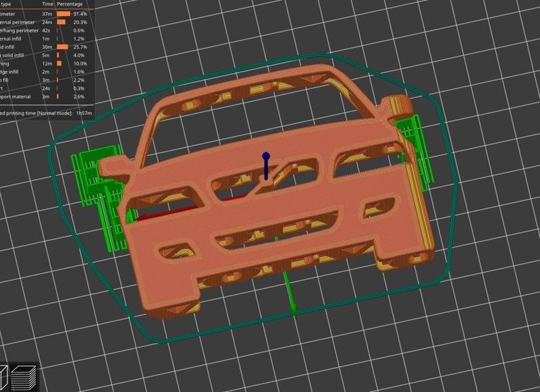Toggle visibility of Internal infill feature row
The width and height of the screenshot is (540, 392).
click(x=45, y=38)
